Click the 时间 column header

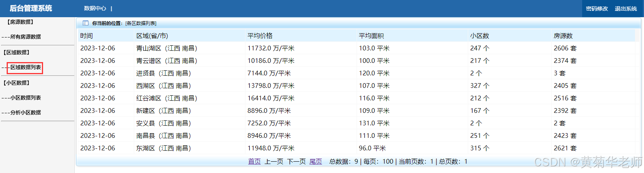click(87, 36)
